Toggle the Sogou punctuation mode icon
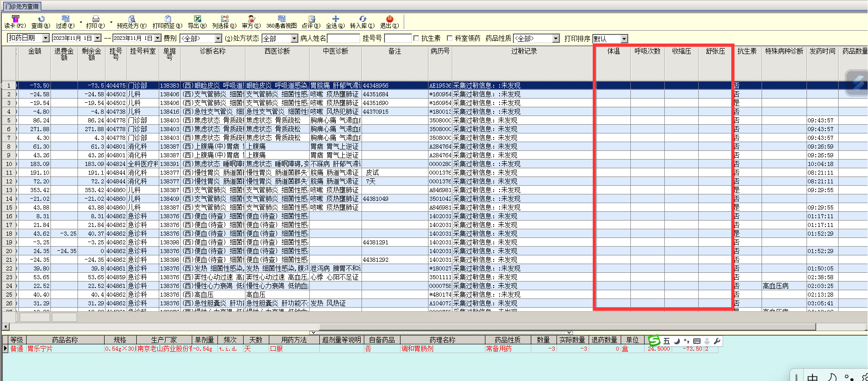Viewport: 868px width, 381px height. pyautogui.click(x=686, y=341)
